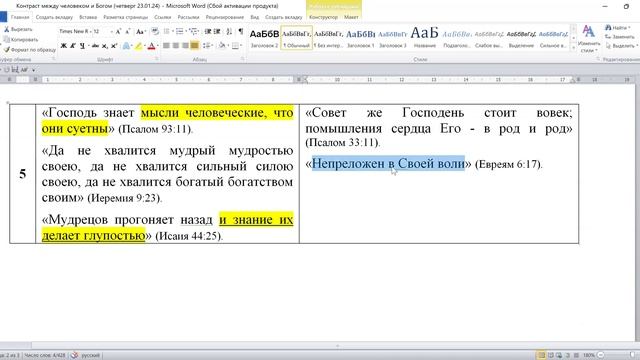Align text left

click(x=166, y=46)
